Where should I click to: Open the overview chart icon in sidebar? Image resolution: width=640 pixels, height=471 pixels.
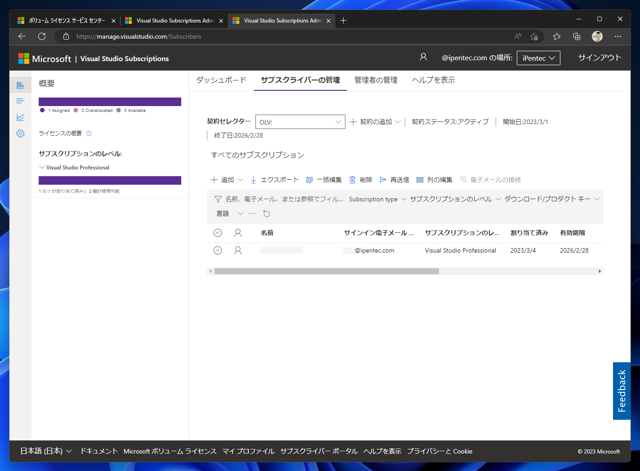[20, 85]
